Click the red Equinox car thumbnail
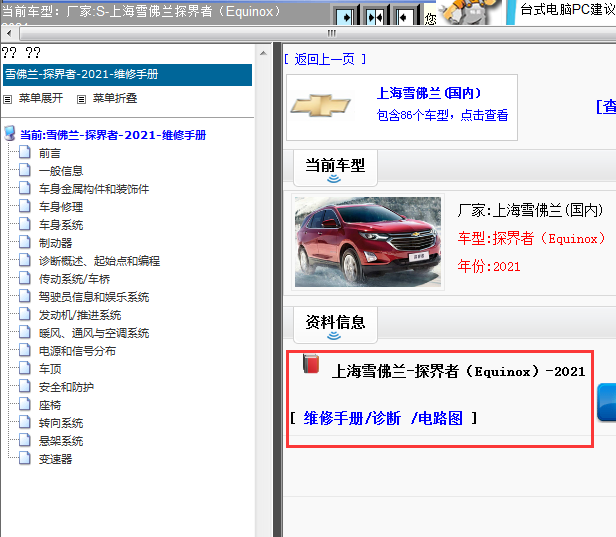The width and height of the screenshot is (616, 537). (368, 242)
